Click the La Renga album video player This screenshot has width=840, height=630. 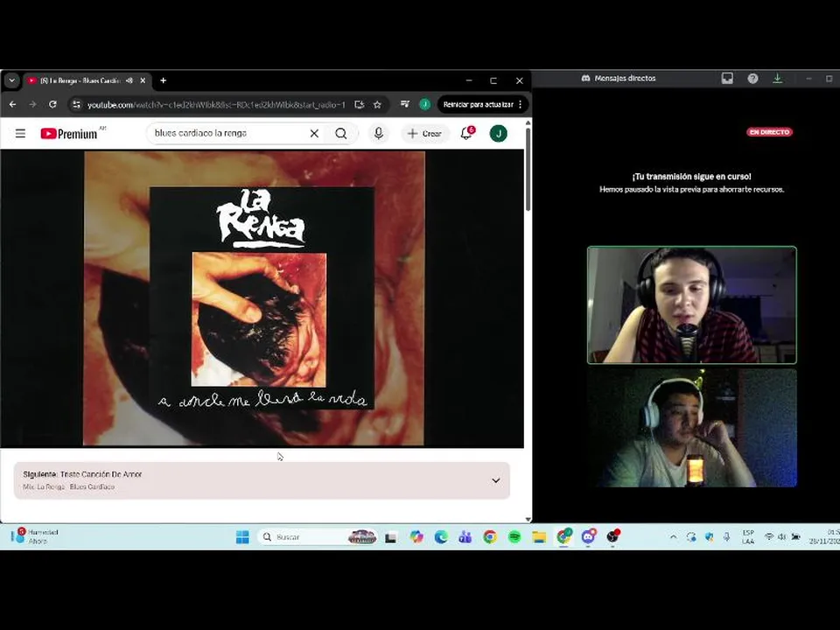click(262, 298)
